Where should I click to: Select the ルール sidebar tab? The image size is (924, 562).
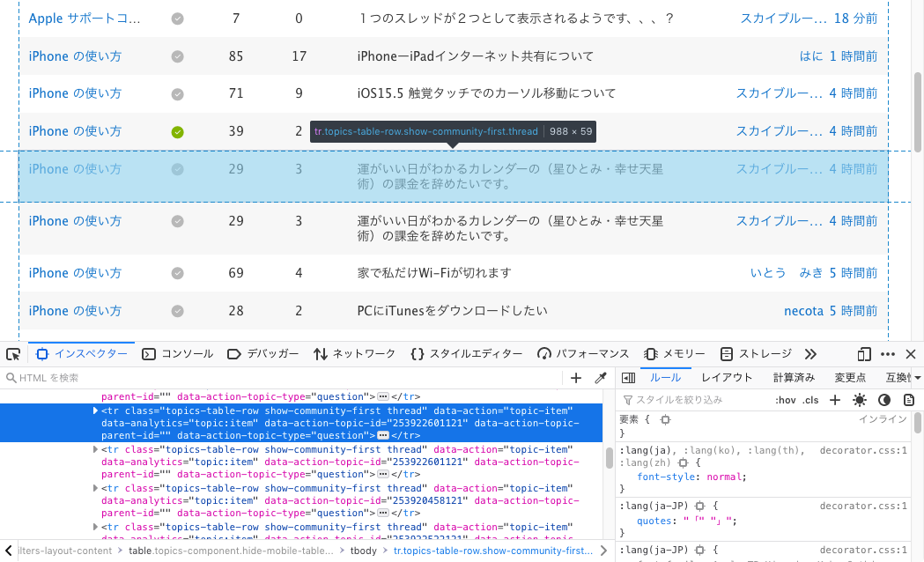(x=665, y=378)
